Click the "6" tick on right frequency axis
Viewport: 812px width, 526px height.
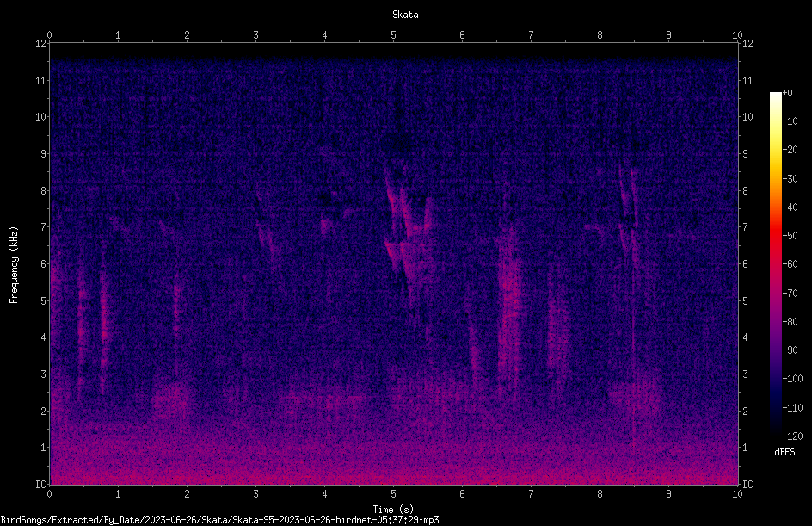(x=746, y=264)
